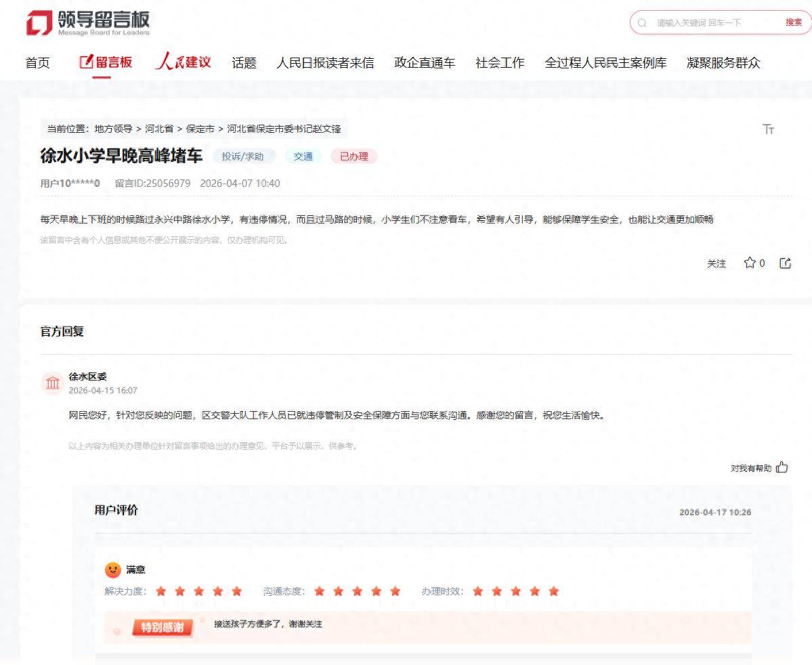The width and height of the screenshot is (812, 665).
Task: Open 人民日报读者来信 nav item
Action: click(x=325, y=63)
